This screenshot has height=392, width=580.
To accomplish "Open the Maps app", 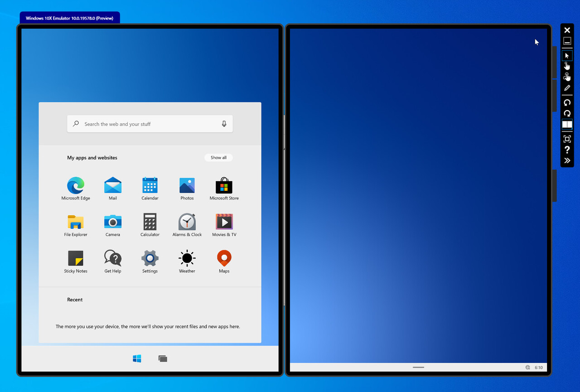I will 224,262.
